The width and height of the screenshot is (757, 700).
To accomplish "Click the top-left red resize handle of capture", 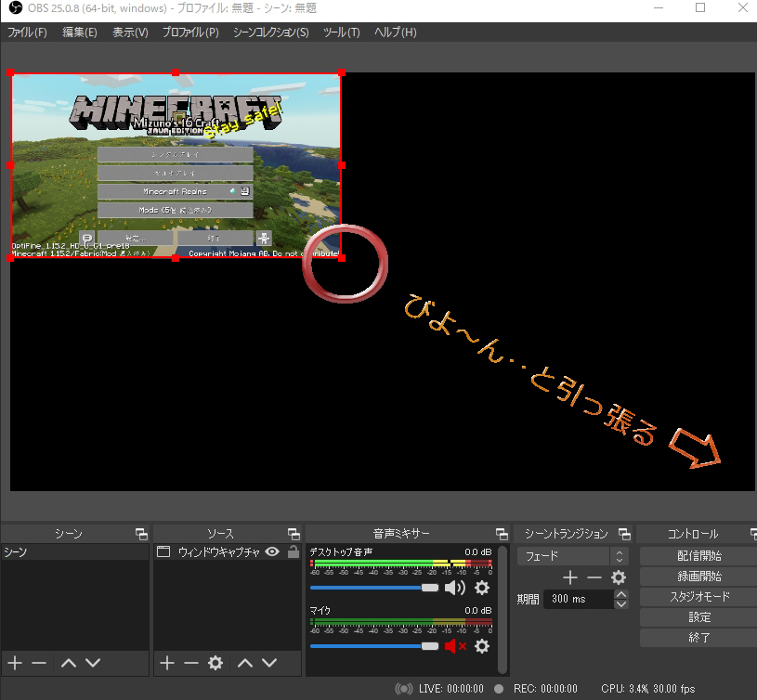I will click(10, 72).
